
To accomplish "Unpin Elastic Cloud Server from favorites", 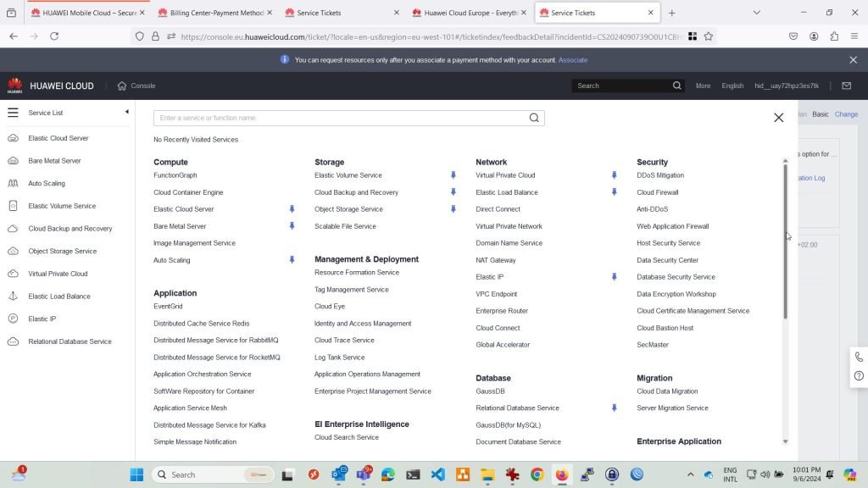I will (x=292, y=209).
